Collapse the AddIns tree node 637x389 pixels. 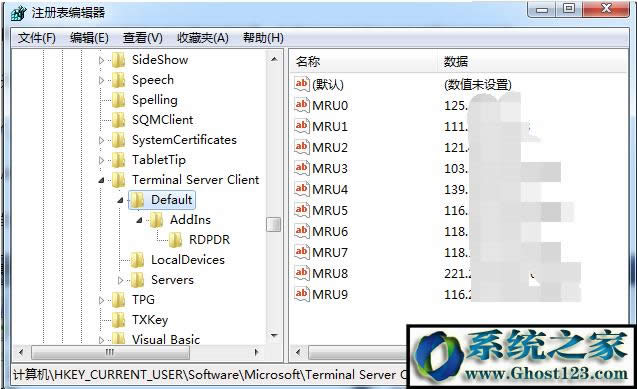139,220
